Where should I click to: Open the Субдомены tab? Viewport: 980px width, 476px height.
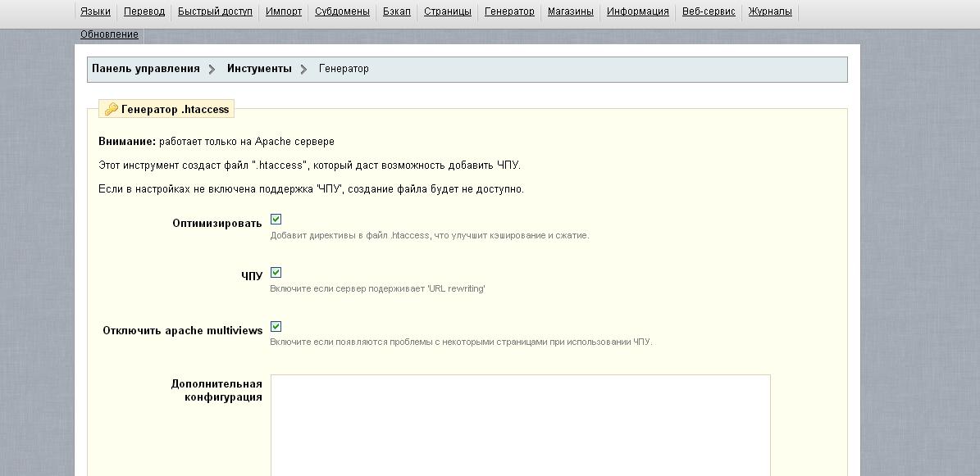[x=342, y=11]
